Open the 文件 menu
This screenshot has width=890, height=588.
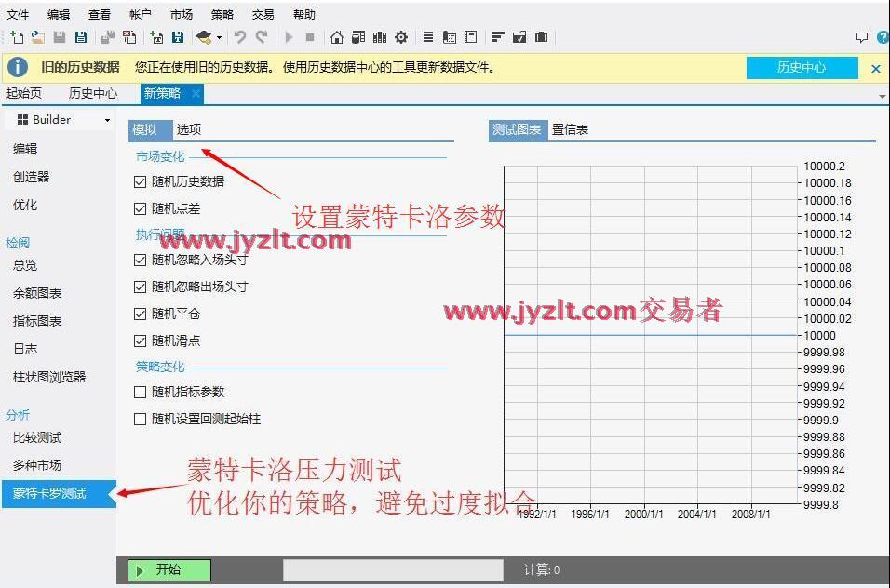click(x=17, y=14)
